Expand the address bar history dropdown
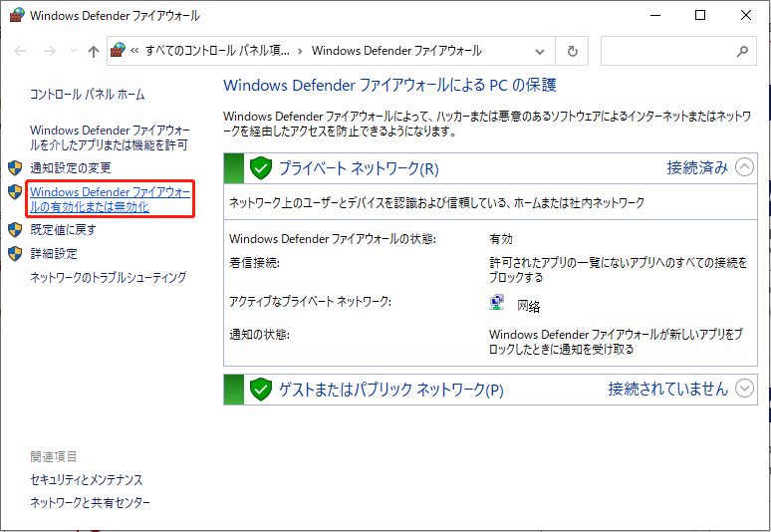 (x=540, y=51)
